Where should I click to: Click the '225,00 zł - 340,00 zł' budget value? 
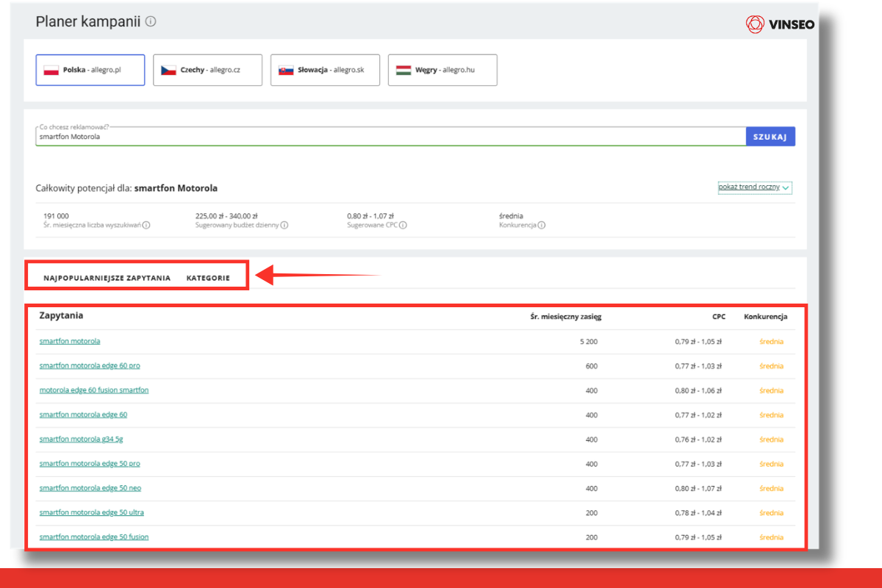click(x=226, y=216)
